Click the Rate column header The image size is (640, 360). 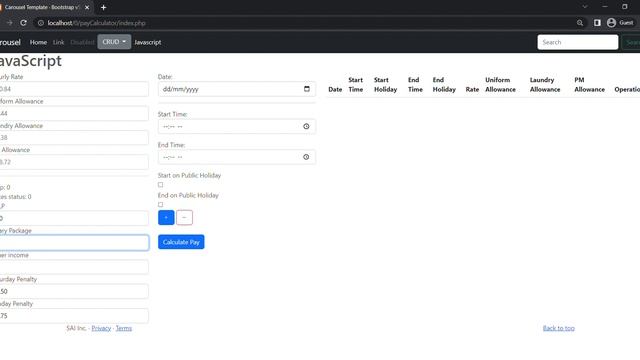472,89
